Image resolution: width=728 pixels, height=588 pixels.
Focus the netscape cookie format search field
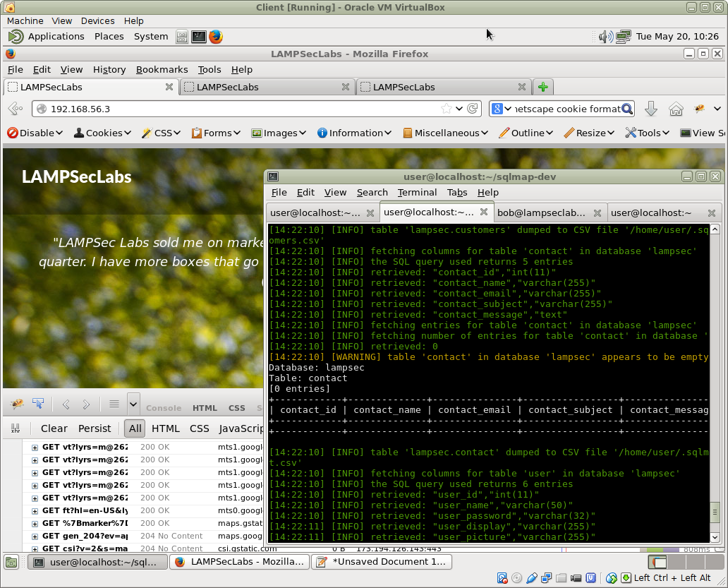[567, 109]
